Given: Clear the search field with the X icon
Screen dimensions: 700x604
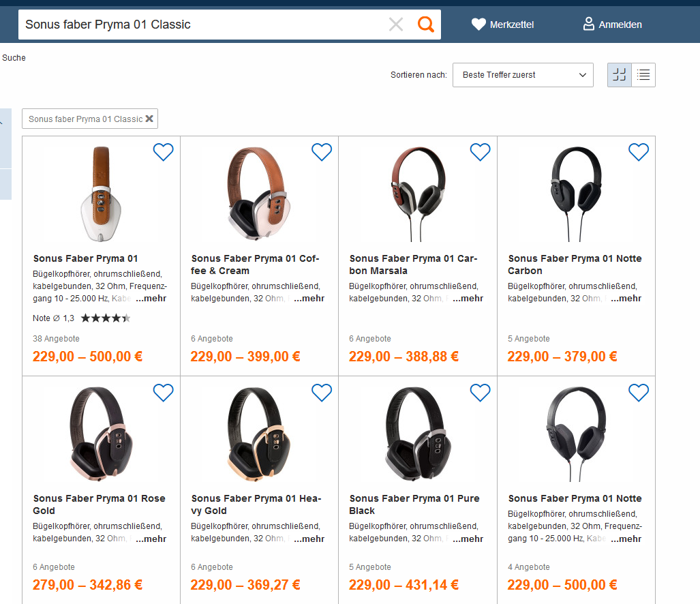Looking at the screenshot, I should click(x=396, y=25).
